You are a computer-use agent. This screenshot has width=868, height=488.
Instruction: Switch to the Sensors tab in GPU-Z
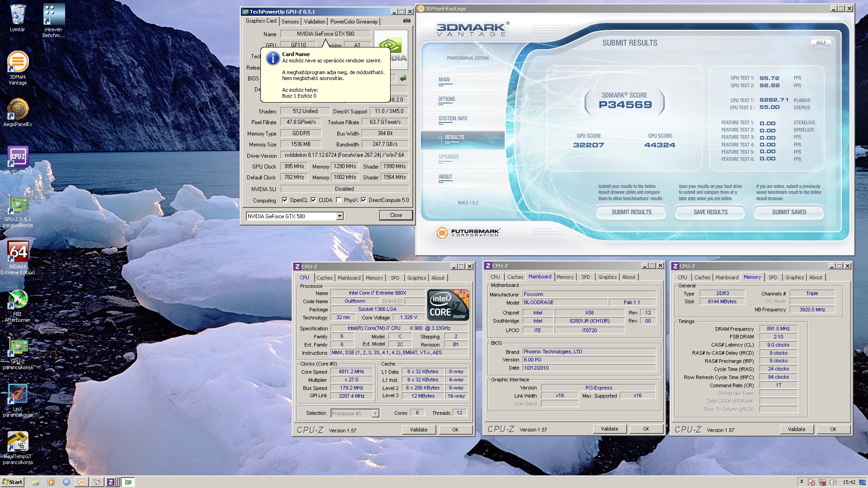coord(290,21)
